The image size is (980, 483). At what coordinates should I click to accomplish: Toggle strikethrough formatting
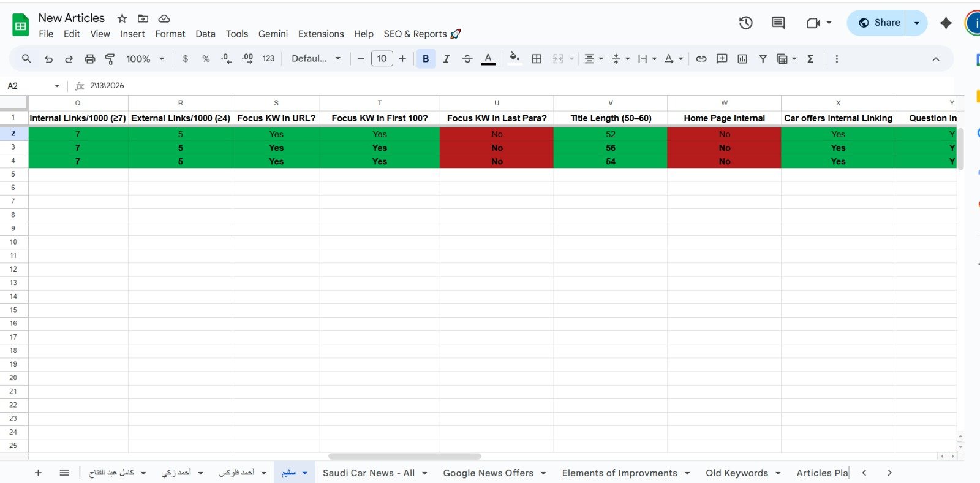[467, 59]
